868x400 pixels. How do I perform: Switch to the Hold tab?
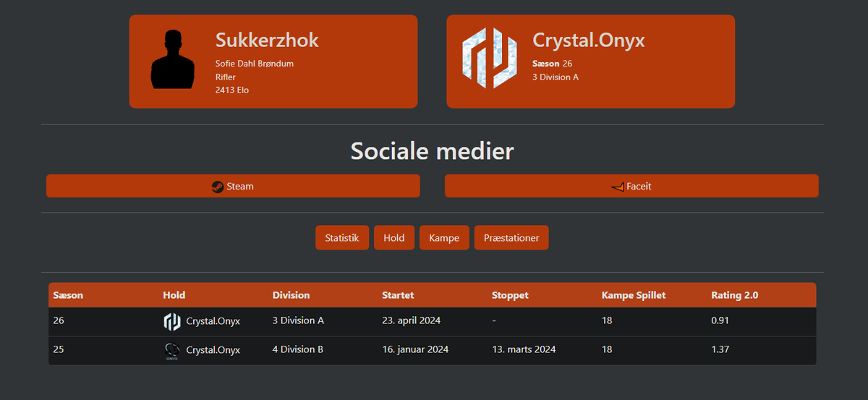[394, 238]
